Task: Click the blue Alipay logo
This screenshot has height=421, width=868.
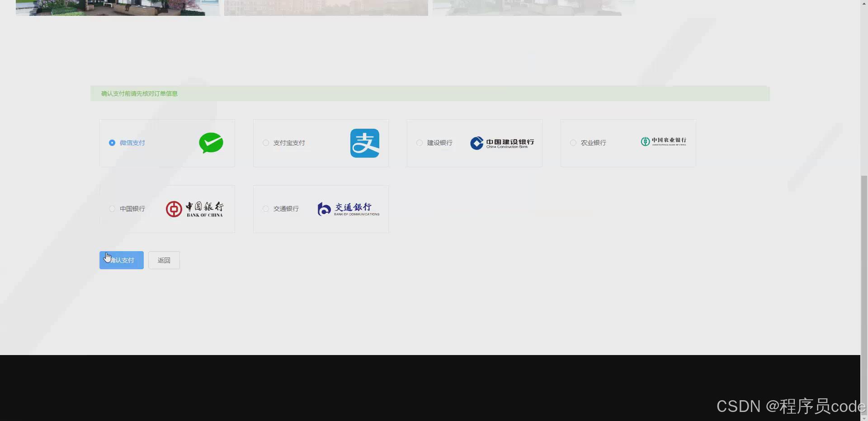Action: (x=365, y=143)
